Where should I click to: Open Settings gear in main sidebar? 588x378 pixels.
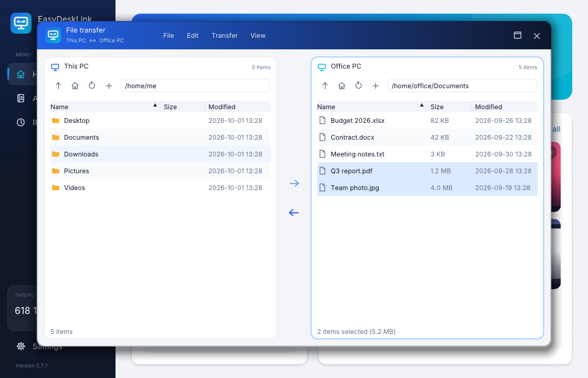[x=21, y=346]
